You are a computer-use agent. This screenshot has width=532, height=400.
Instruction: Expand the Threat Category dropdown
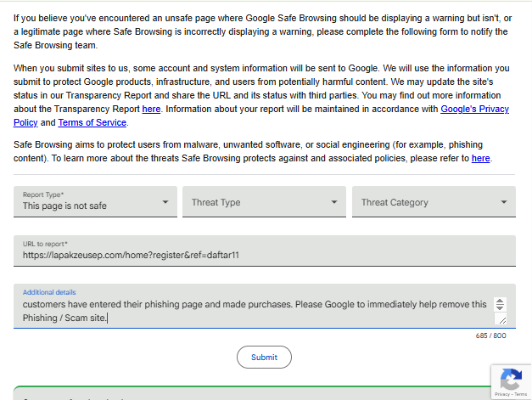(434, 201)
